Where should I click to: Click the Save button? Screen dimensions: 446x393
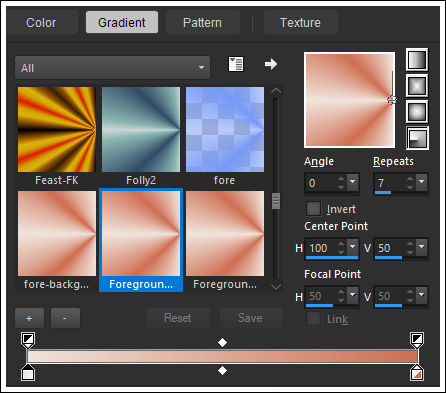[250, 318]
